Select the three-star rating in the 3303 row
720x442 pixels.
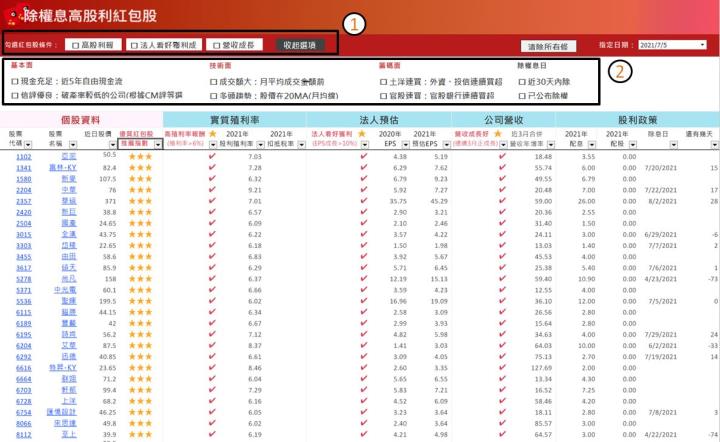coord(140,246)
